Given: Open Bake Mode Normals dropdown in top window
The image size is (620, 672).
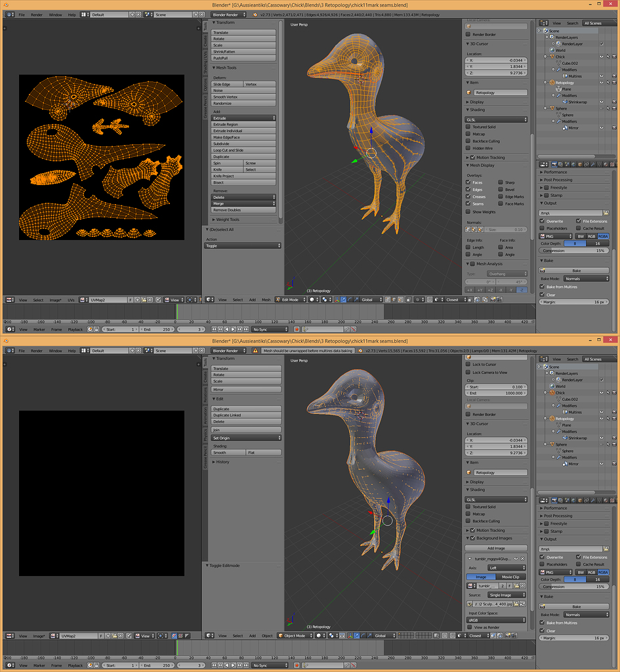Looking at the screenshot, I should [x=586, y=278].
